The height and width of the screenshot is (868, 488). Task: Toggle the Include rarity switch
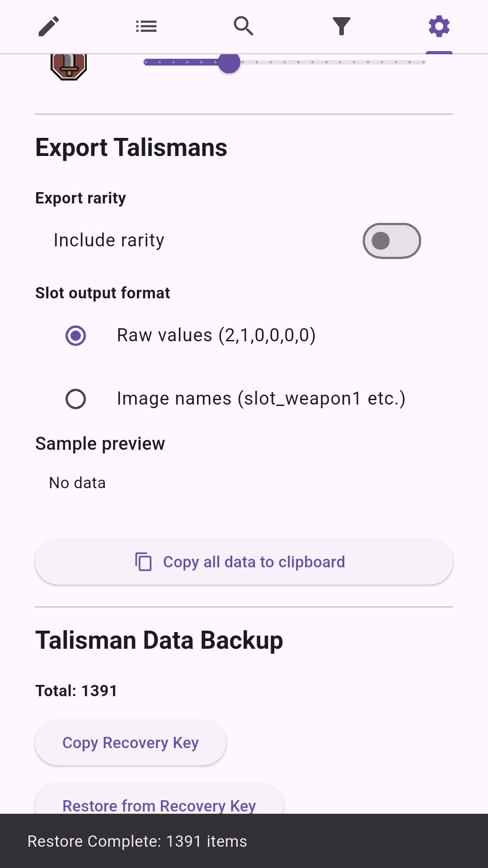[x=392, y=241]
